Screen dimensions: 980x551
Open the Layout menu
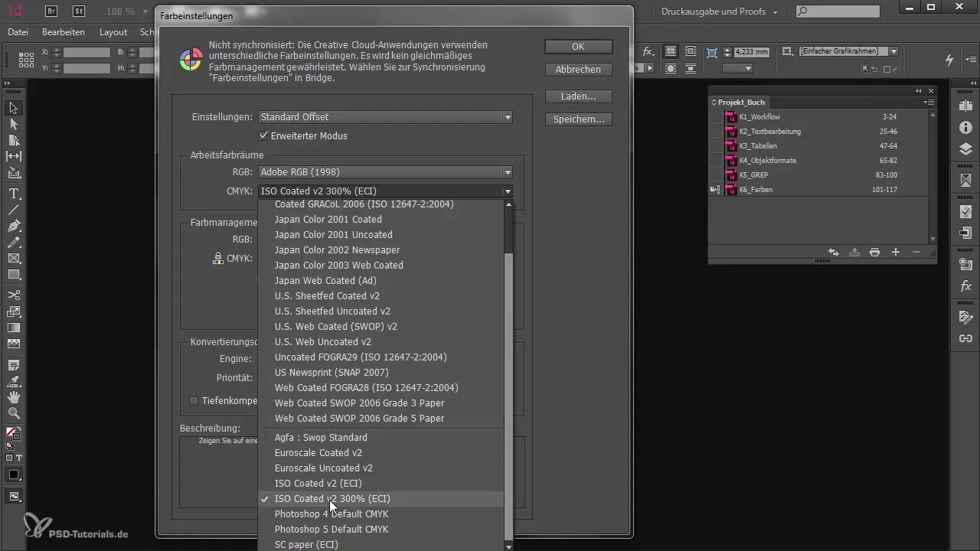113,32
